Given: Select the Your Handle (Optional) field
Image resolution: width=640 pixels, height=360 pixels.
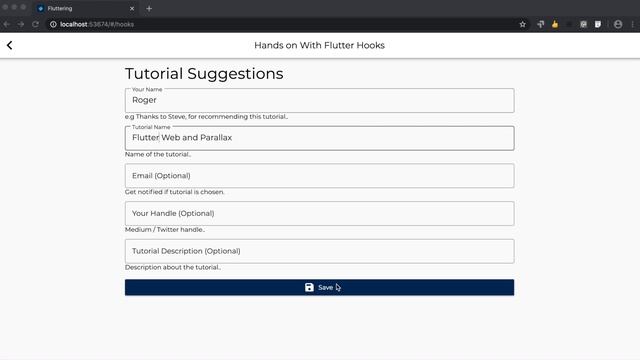Looking at the screenshot, I should 319,213.
